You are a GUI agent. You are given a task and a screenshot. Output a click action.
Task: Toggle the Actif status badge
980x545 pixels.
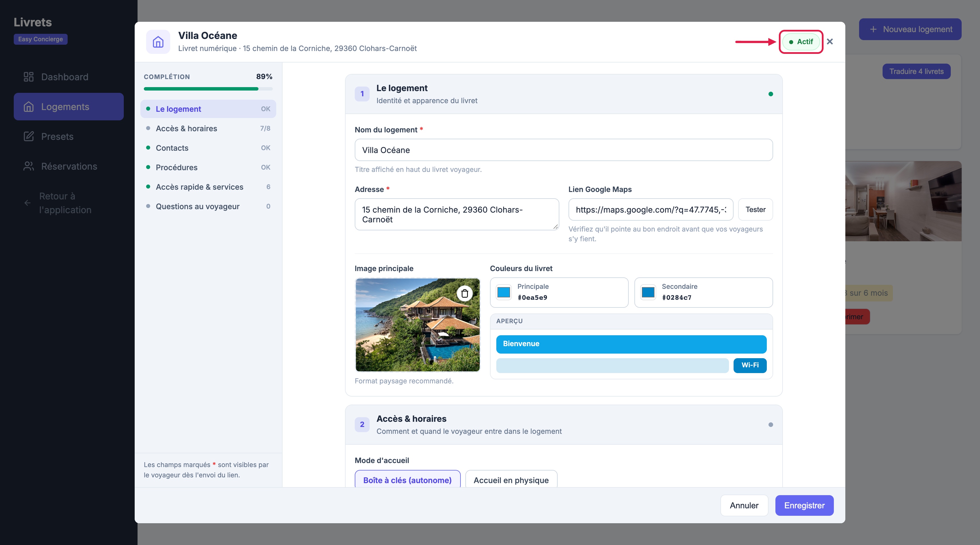coord(801,42)
